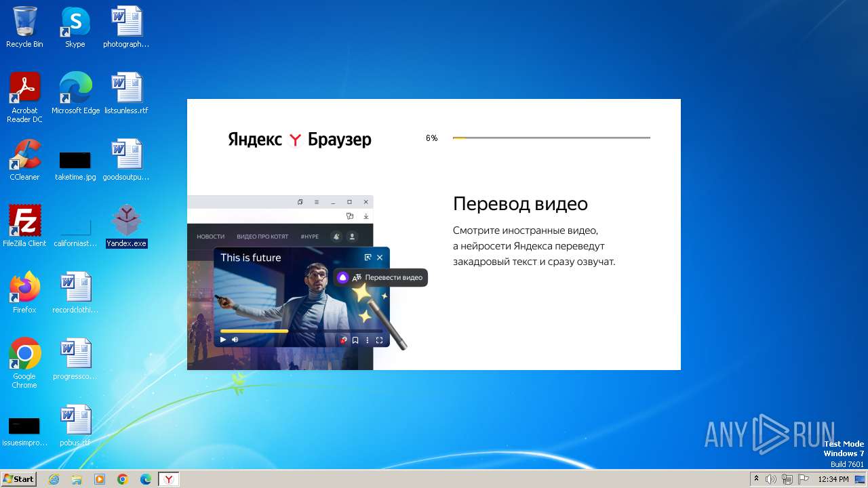The width and height of the screenshot is (868, 488).
Task: Click the НОВОСТИ tab in illustration
Action: tap(210, 237)
